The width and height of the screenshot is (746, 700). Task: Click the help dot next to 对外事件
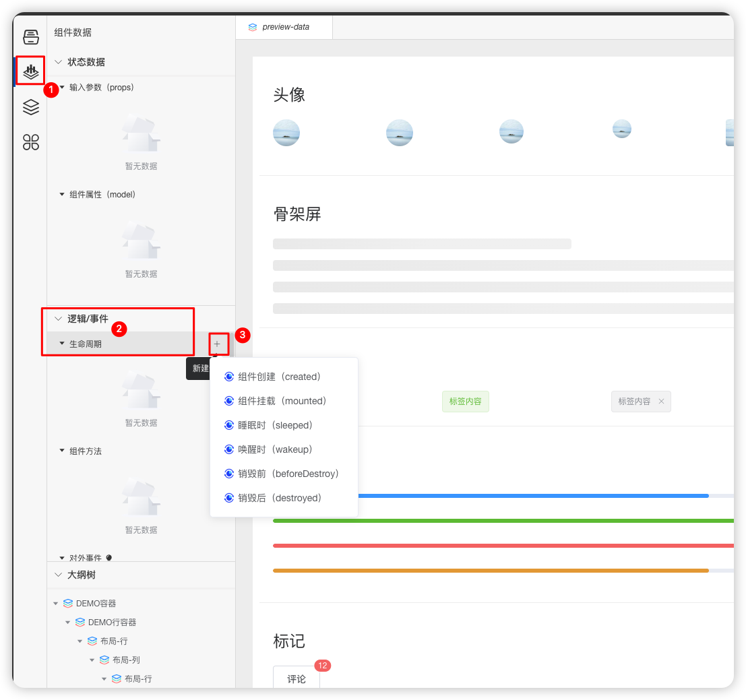pyautogui.click(x=109, y=558)
